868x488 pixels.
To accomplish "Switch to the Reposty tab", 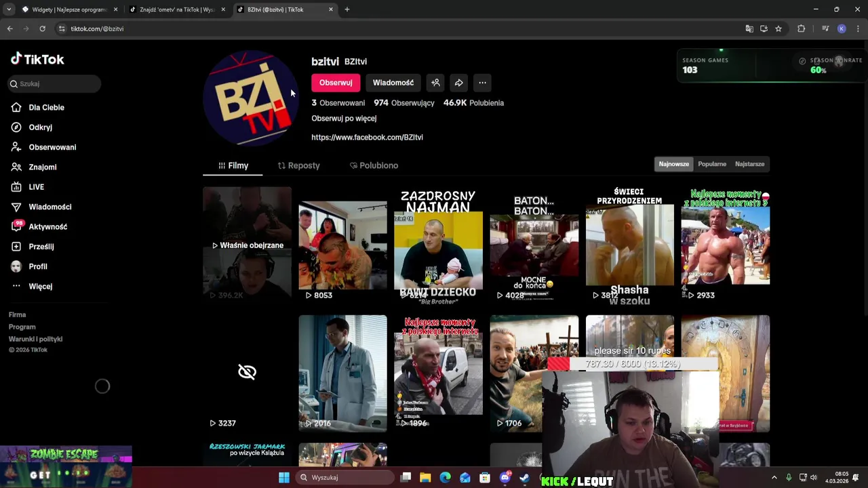I will pos(298,165).
